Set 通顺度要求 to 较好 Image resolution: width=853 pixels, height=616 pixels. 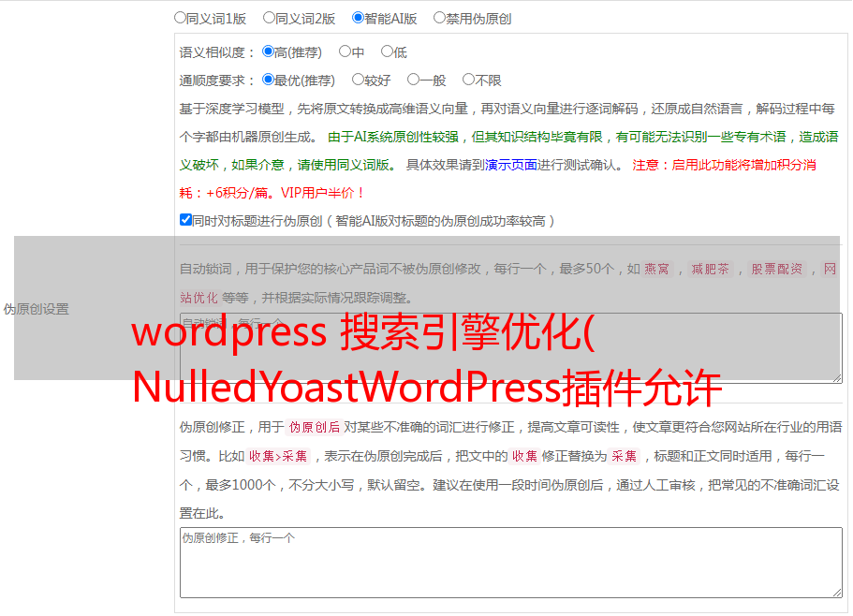click(358, 80)
